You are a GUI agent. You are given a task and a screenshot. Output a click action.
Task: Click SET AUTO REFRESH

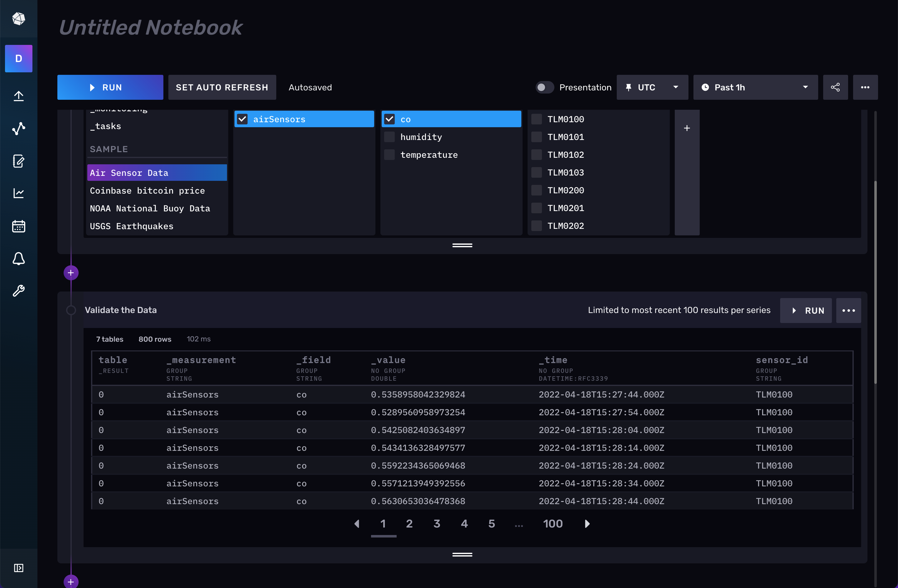[222, 87]
